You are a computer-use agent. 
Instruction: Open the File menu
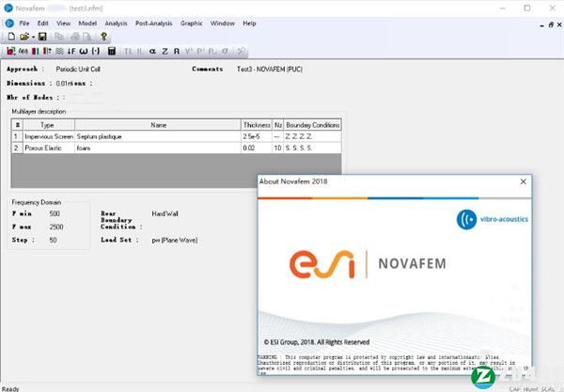24,24
